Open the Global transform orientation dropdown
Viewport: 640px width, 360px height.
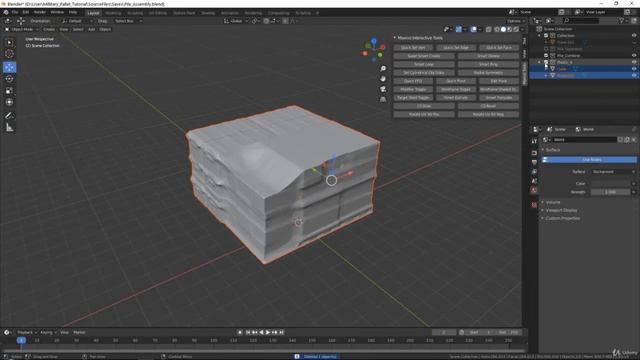click(x=236, y=21)
